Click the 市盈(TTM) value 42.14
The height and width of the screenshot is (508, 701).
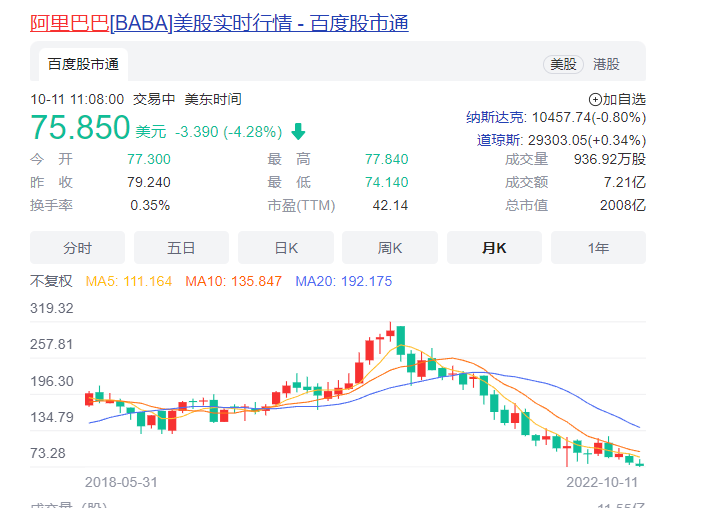pos(390,206)
